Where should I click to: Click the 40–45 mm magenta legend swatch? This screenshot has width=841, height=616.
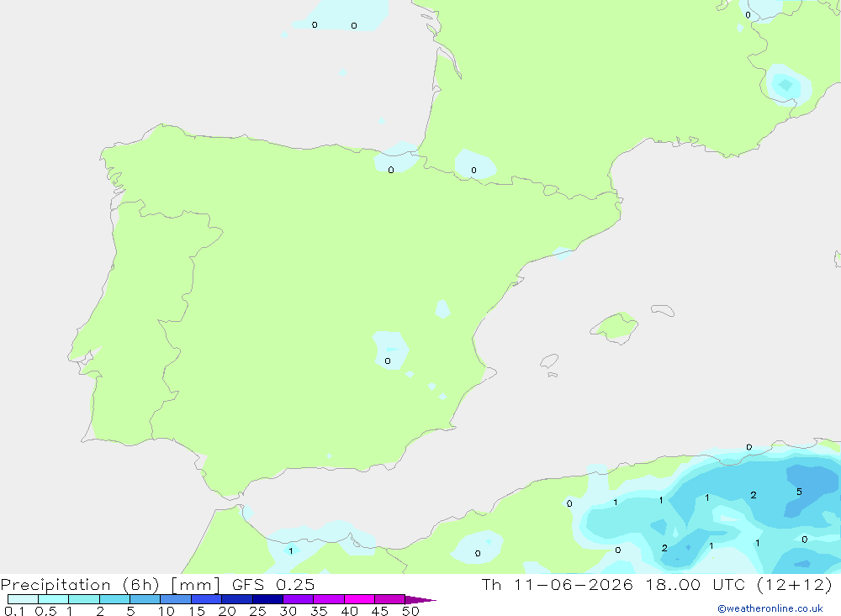359,599
